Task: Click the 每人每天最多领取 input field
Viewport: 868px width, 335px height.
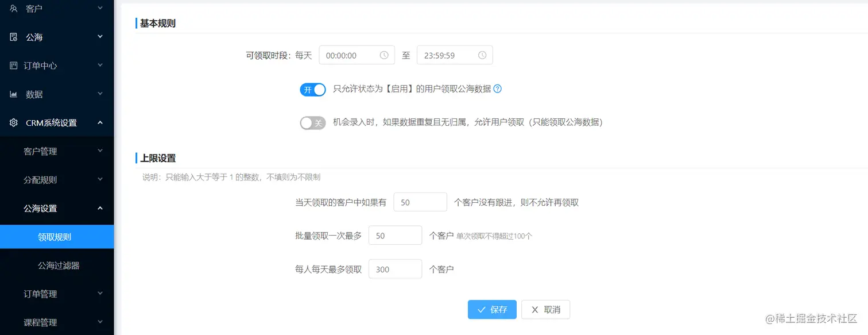Action: pos(396,269)
